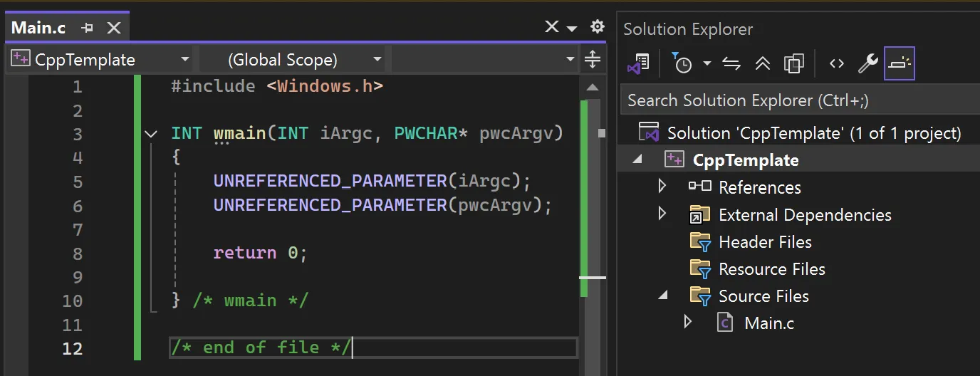Collapse the CppTemplate project node
980x376 pixels.
point(637,160)
